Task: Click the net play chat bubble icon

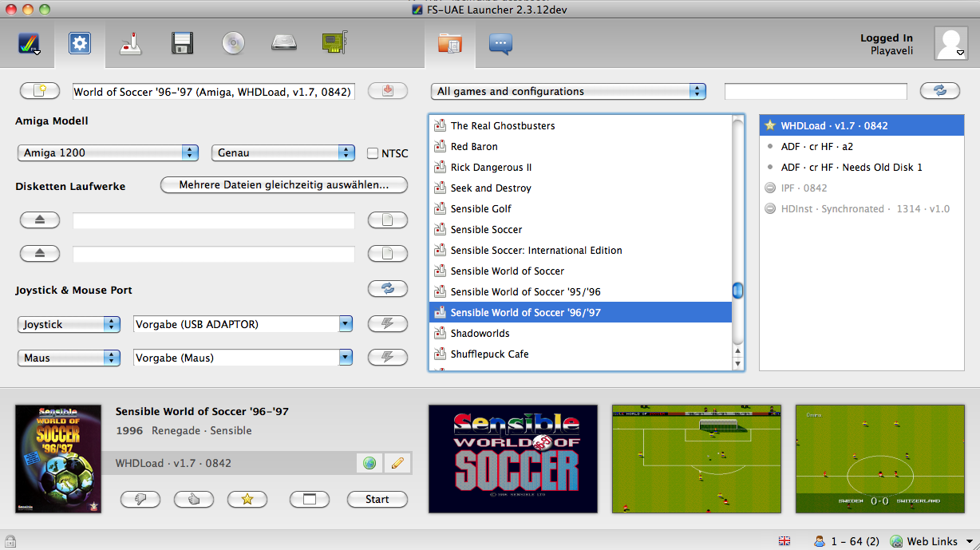Action: tap(500, 44)
